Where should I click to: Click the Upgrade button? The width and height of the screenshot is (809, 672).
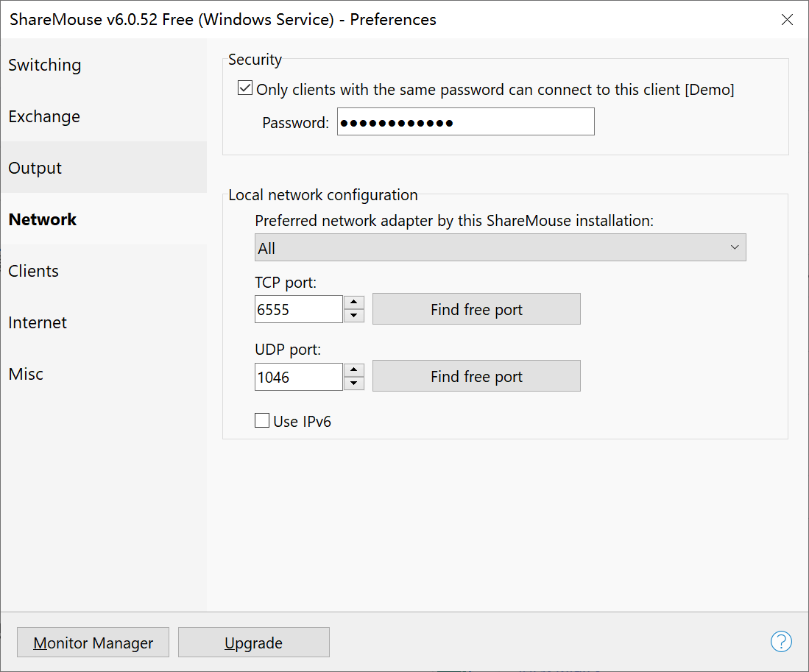(254, 643)
